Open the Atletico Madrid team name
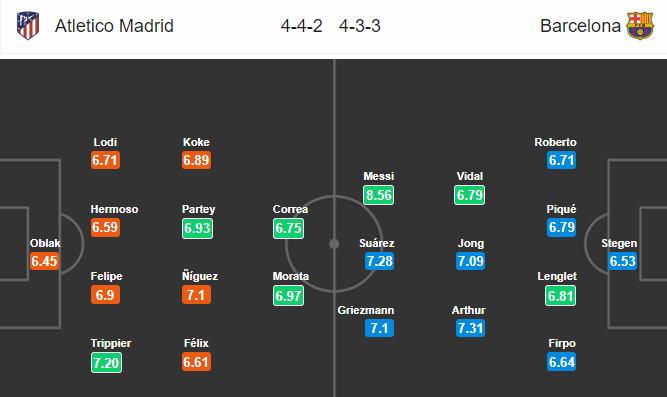Screen dimensions: 667x397 [114, 26]
